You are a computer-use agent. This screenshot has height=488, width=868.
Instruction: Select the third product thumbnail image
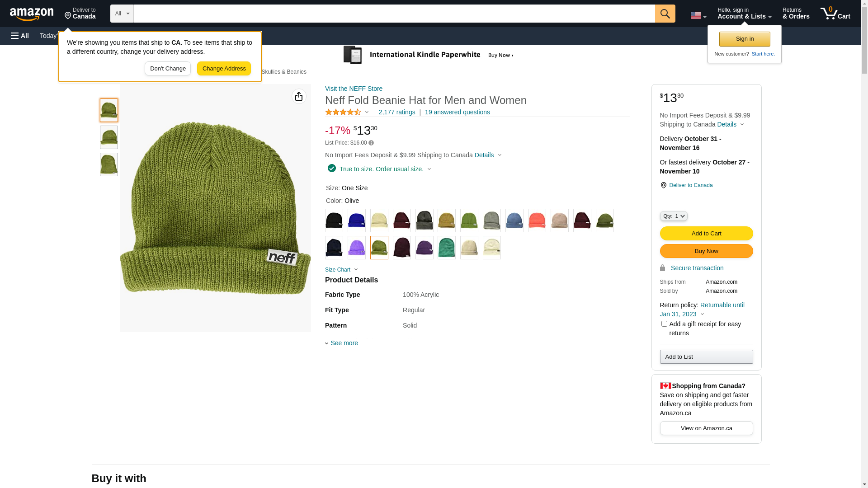tap(109, 164)
